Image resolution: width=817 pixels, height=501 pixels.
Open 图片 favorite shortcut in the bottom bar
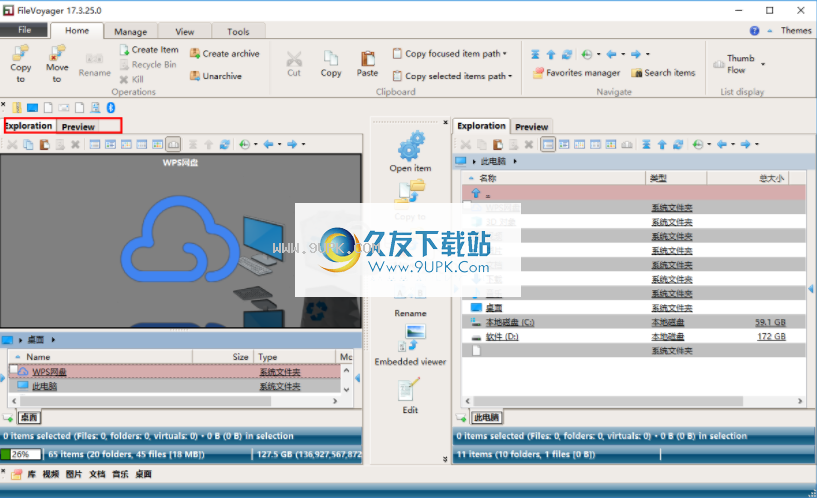[74, 474]
